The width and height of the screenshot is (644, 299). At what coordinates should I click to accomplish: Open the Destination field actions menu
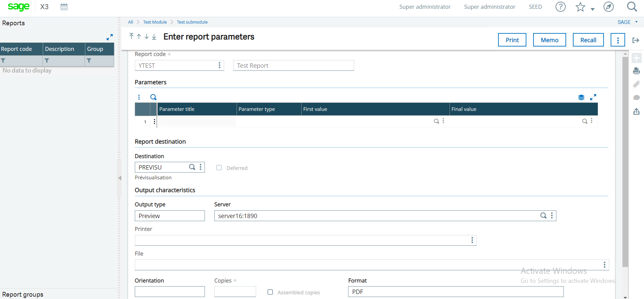click(x=201, y=167)
